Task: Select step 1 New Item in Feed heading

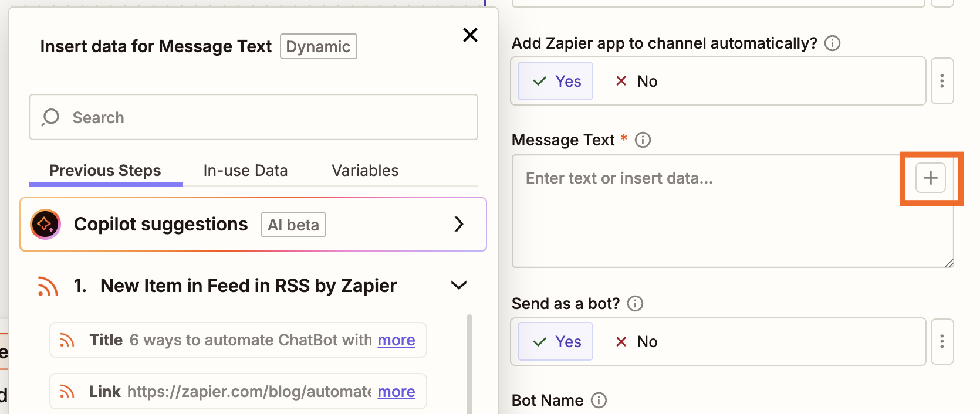Action: (x=235, y=286)
